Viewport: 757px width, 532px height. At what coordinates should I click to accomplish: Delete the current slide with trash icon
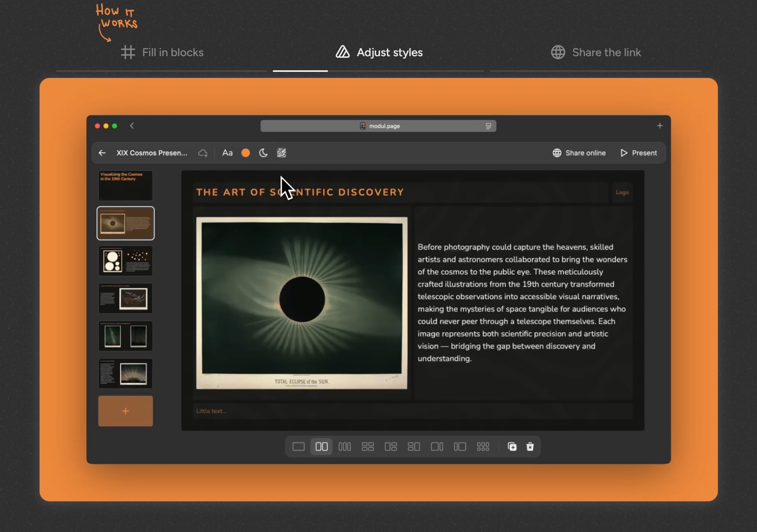530,447
